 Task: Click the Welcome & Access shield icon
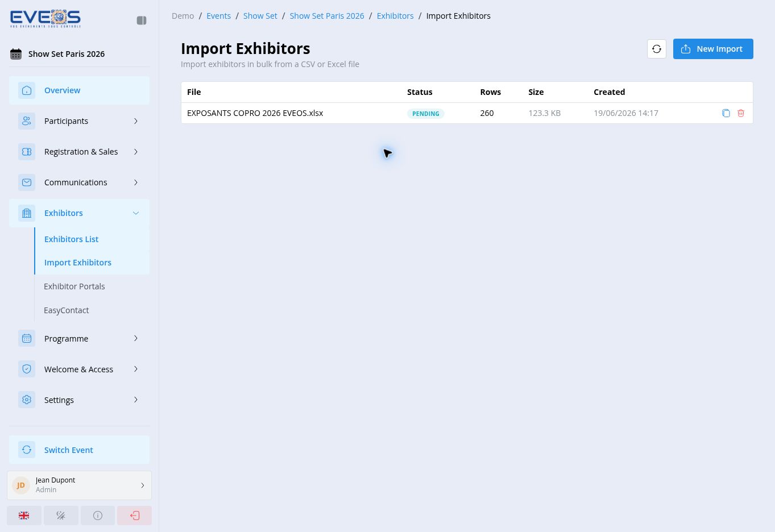[27, 369]
